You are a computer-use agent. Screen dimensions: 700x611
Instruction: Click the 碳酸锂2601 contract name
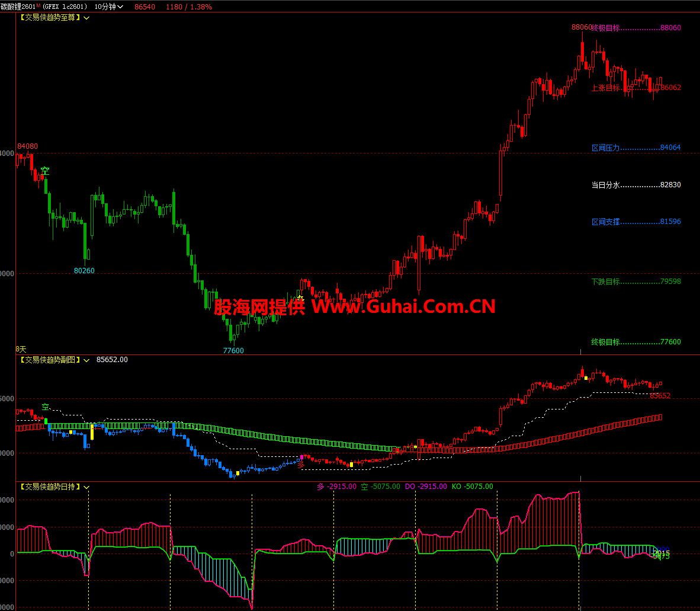(x=18, y=7)
